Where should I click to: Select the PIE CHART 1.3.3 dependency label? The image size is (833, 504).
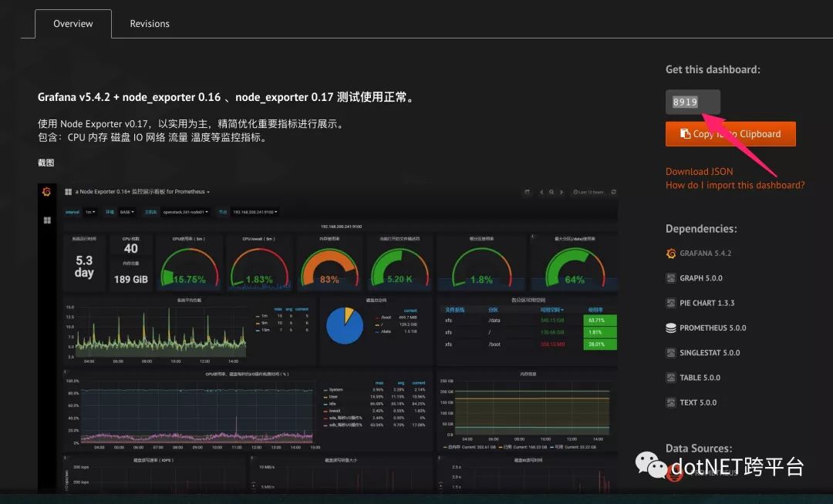coord(707,303)
